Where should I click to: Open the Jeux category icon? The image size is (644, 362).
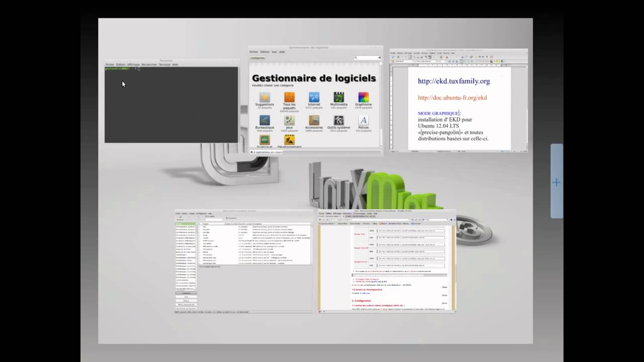(x=289, y=120)
